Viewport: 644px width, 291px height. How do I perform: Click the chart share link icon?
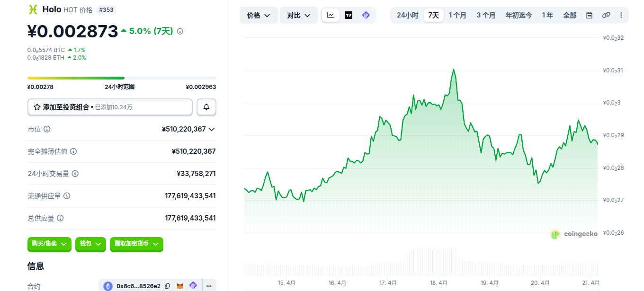pyautogui.click(x=606, y=15)
